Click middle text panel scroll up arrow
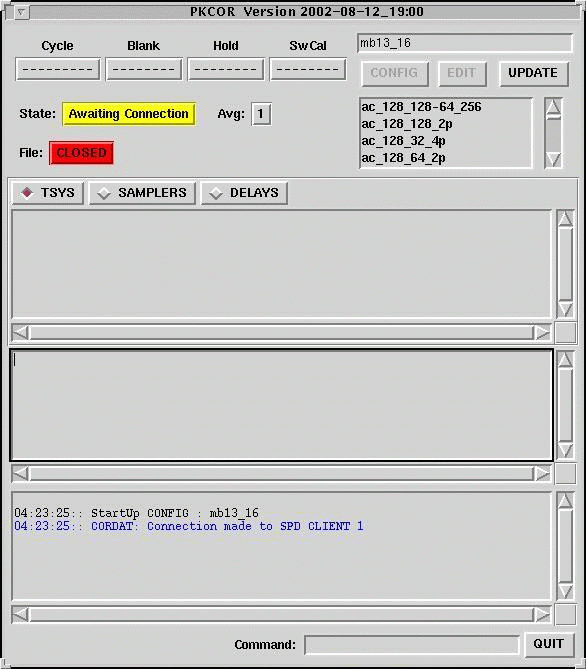The width and height of the screenshot is (586, 669). coord(566,360)
